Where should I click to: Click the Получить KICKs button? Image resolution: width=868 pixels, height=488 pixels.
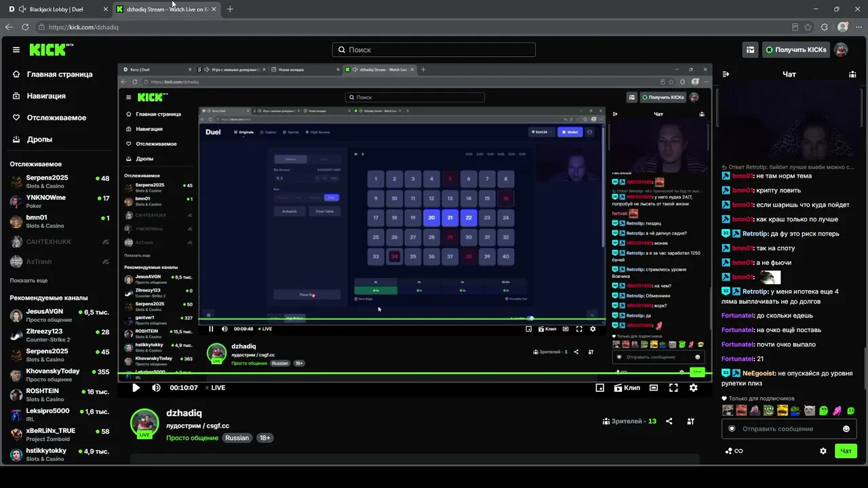point(795,49)
